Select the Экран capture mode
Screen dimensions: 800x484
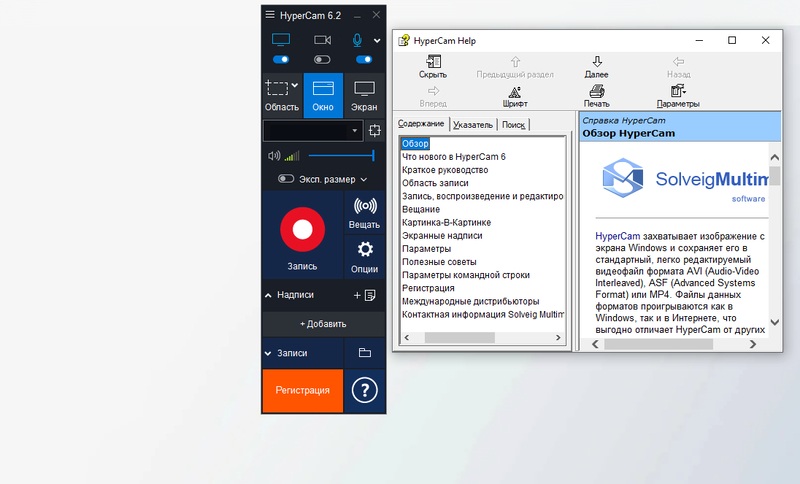(364, 95)
